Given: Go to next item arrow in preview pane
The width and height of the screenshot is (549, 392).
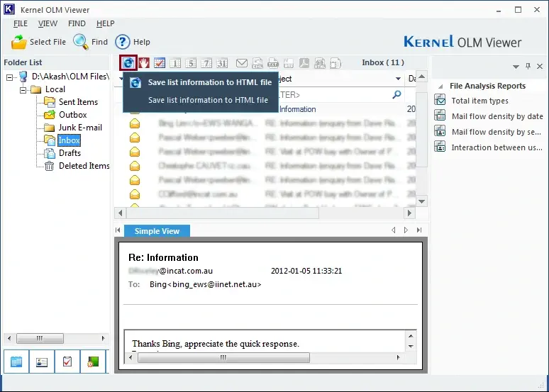Looking at the screenshot, I should (406, 230).
